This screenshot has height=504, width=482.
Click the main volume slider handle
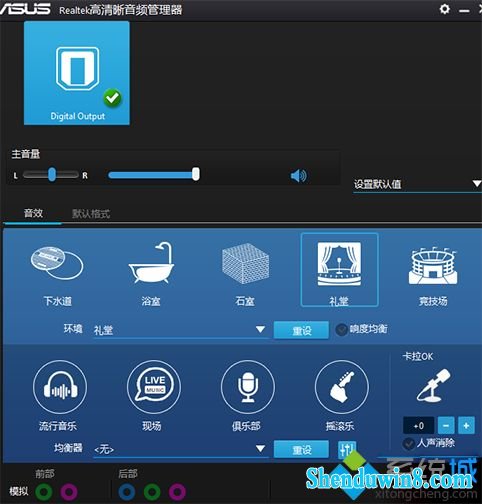pyautogui.click(x=196, y=174)
